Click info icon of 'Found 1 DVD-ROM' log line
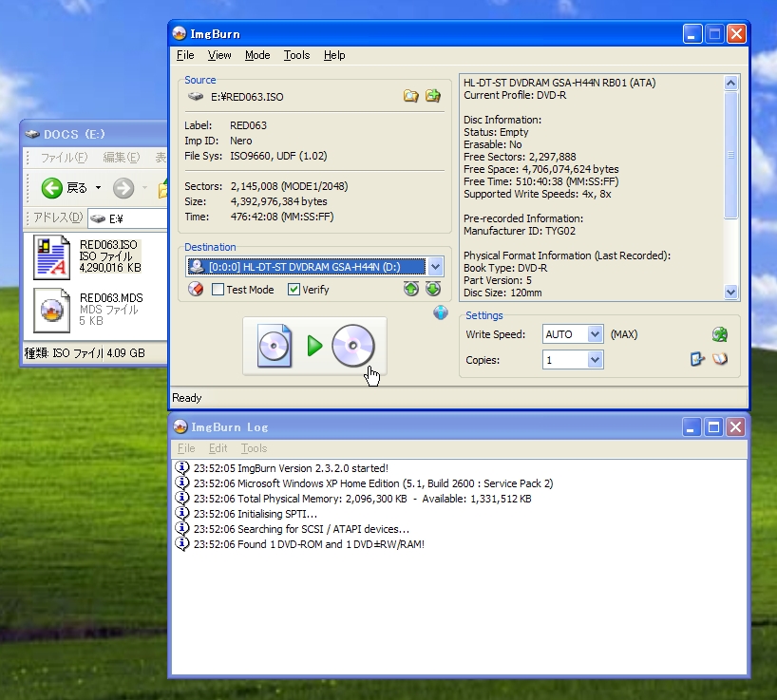 182,543
